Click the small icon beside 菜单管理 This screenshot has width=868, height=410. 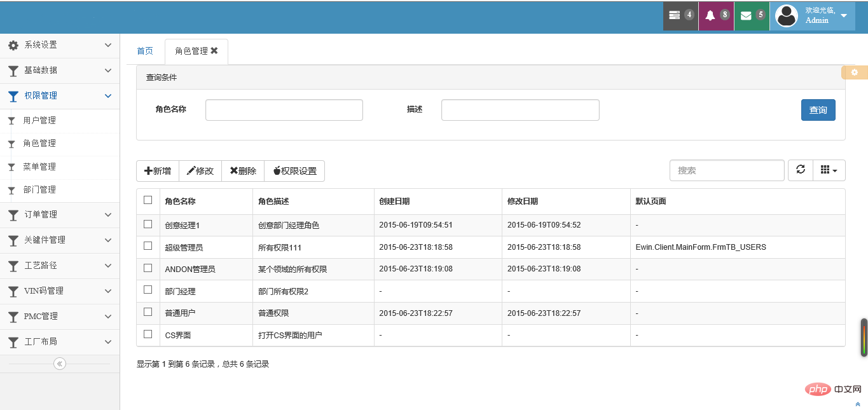click(11, 167)
